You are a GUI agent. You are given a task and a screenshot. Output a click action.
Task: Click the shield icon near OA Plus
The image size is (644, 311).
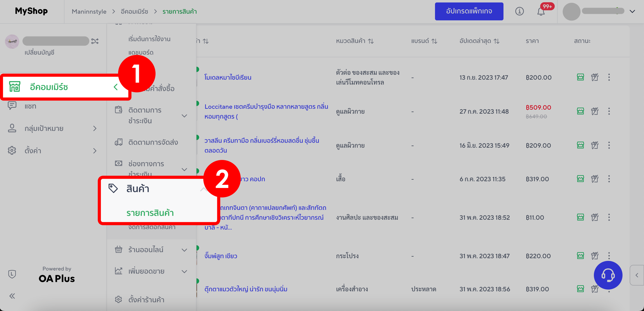(12, 274)
